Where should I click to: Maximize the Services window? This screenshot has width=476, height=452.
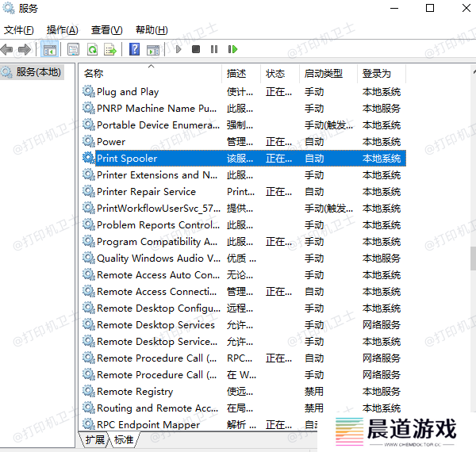coord(430,8)
